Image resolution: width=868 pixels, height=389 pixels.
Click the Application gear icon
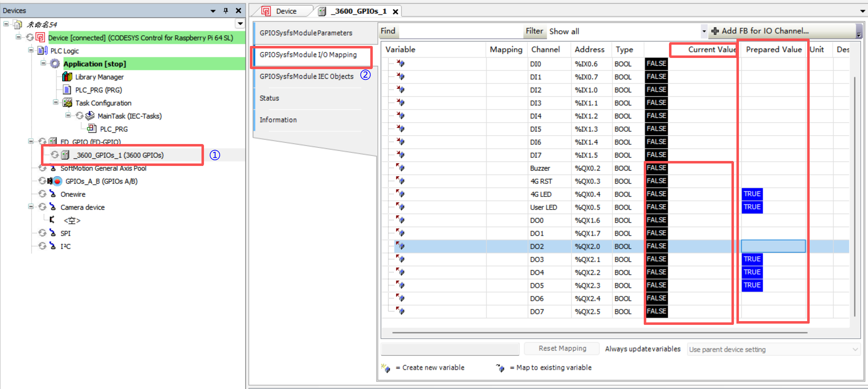coord(55,64)
